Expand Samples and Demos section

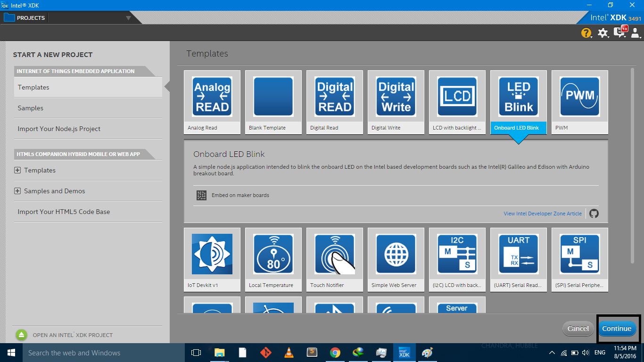coord(17,191)
